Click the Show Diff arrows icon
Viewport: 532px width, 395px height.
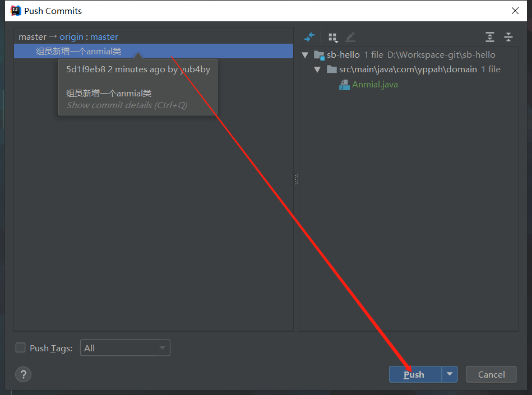click(x=309, y=38)
